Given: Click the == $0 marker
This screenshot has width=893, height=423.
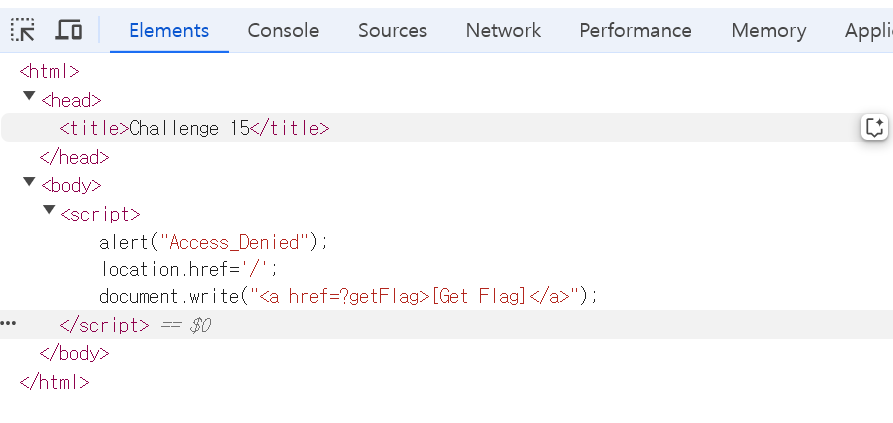Looking at the screenshot, I should 186,326.
